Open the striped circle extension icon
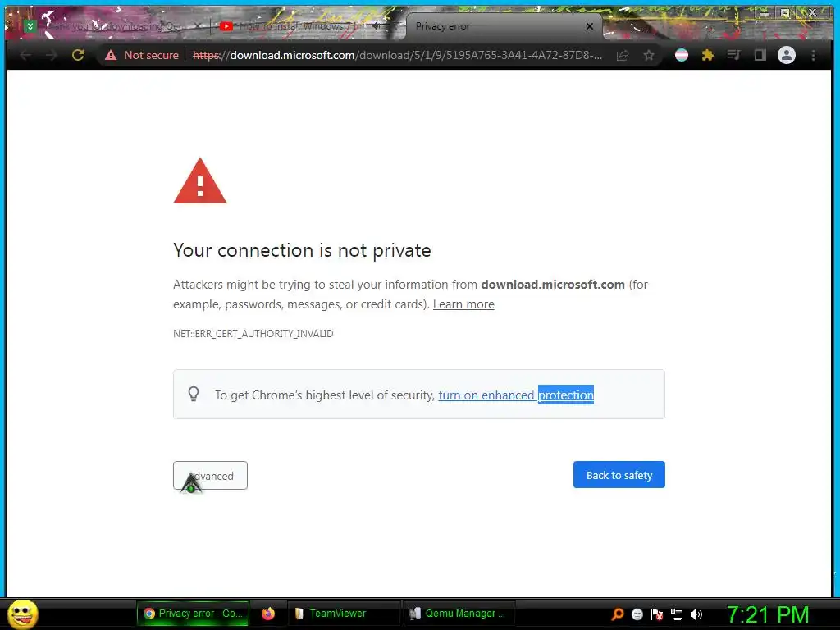Image resolution: width=840 pixels, height=630 pixels. [682, 55]
